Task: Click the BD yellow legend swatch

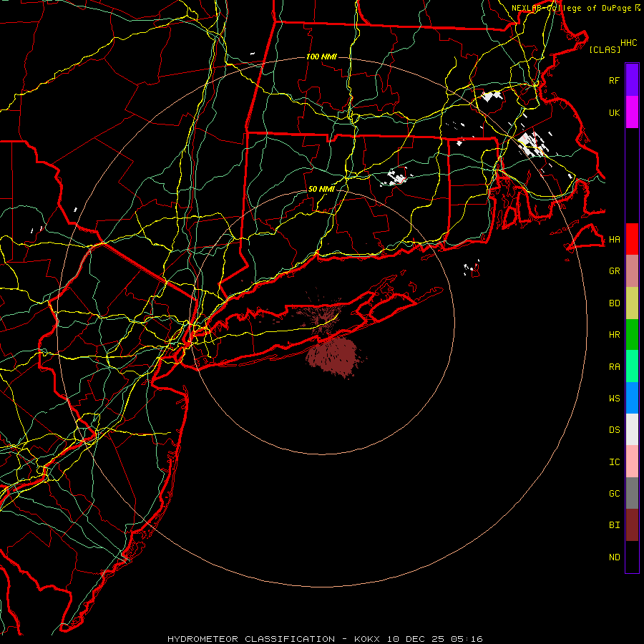Action: click(632, 303)
